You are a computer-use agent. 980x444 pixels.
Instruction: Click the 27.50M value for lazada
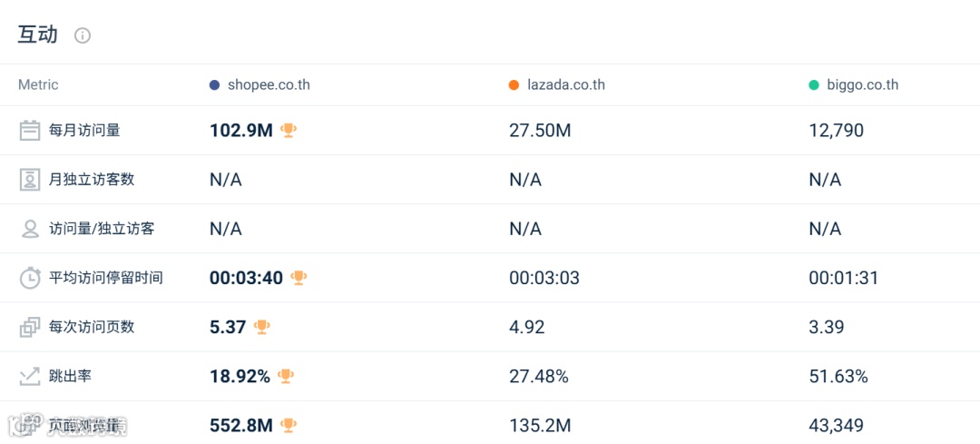[540, 130]
